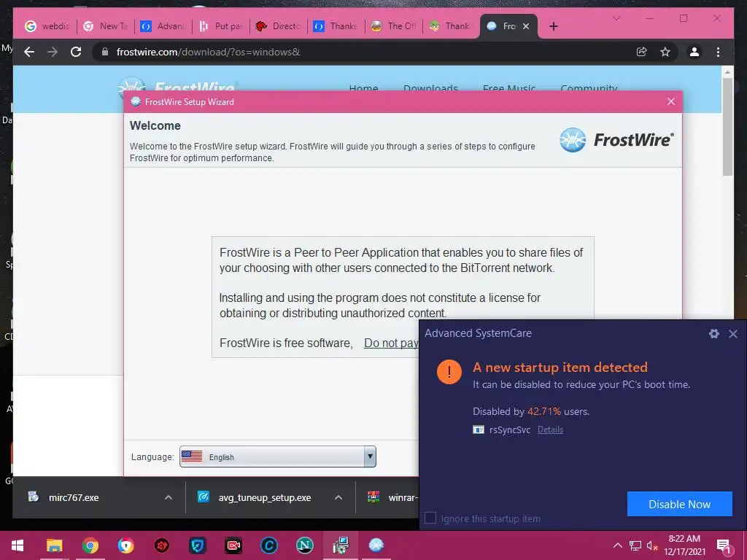Click the share page icon
747x560 pixels.
642,52
